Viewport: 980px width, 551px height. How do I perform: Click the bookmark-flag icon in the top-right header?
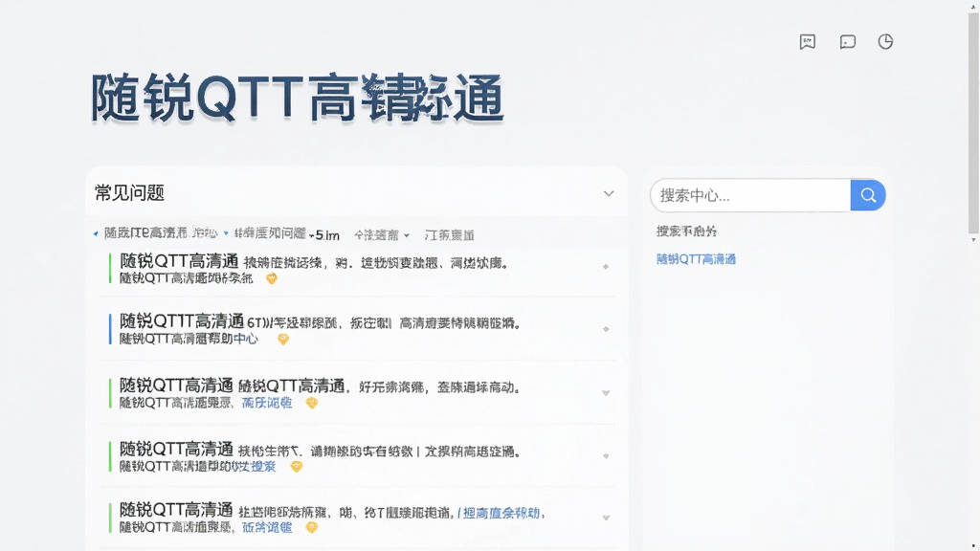(808, 42)
